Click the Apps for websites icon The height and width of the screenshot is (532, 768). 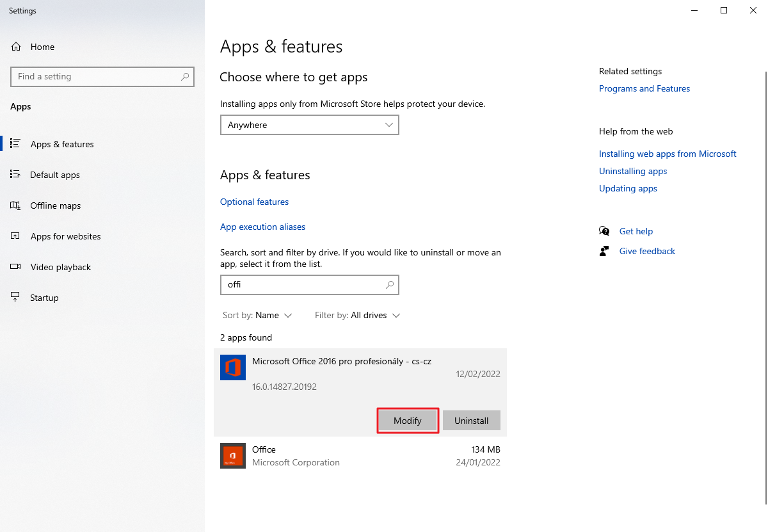point(16,236)
